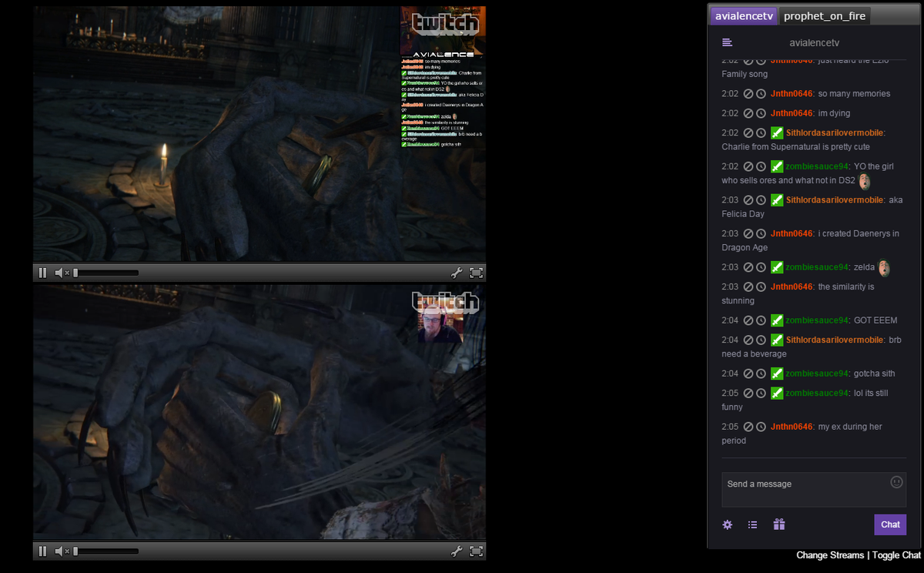Open Jnthn0646 profile from 'im dying' message
Screen dimensions: 924x573
tap(792, 113)
